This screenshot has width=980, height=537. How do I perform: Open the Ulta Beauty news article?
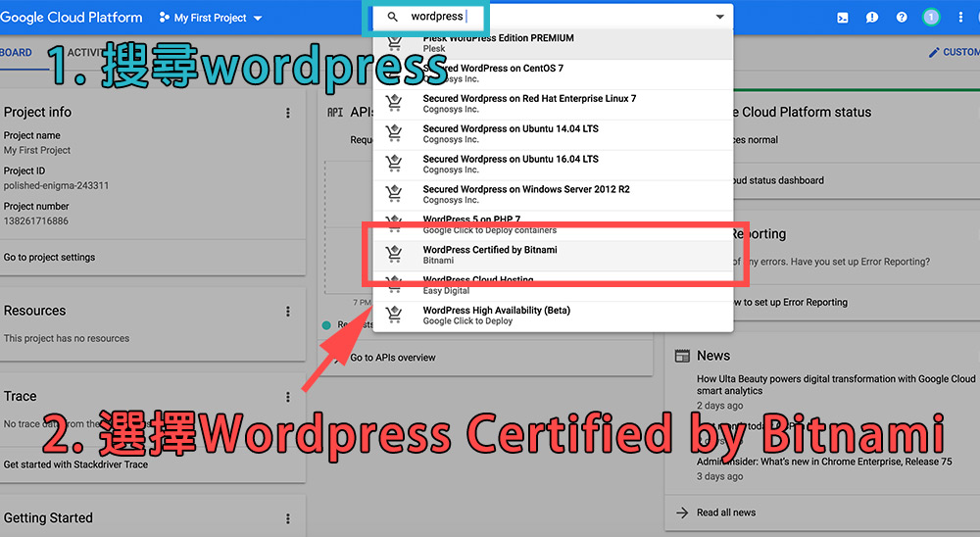pos(836,384)
